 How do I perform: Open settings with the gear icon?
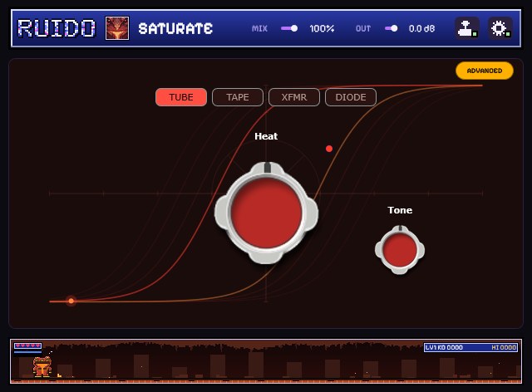pos(500,28)
